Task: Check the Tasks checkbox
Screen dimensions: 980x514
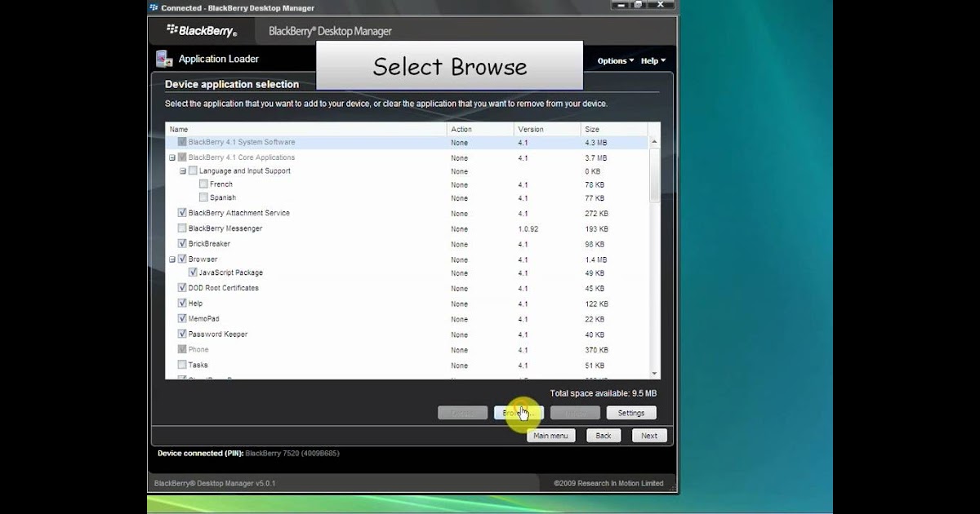Action: point(182,365)
